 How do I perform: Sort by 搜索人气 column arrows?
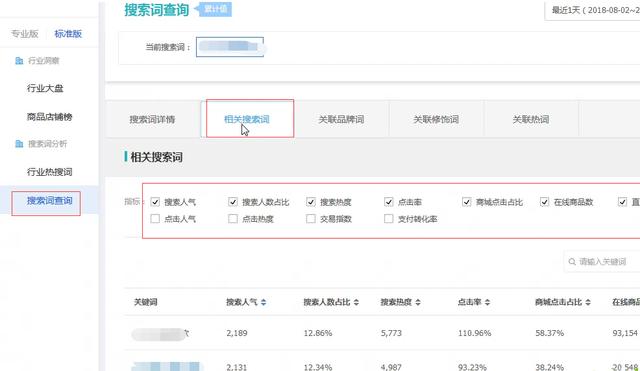263,302
